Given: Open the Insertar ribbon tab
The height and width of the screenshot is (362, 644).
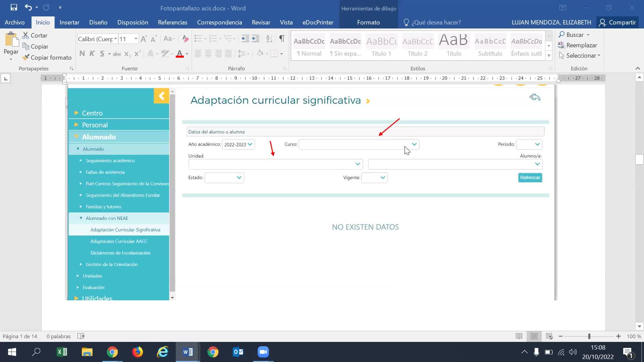Looking at the screenshot, I should pyautogui.click(x=69, y=22).
